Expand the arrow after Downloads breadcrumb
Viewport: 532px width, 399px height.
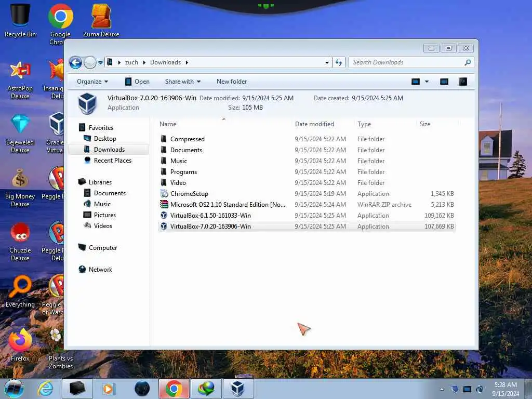[x=187, y=62]
